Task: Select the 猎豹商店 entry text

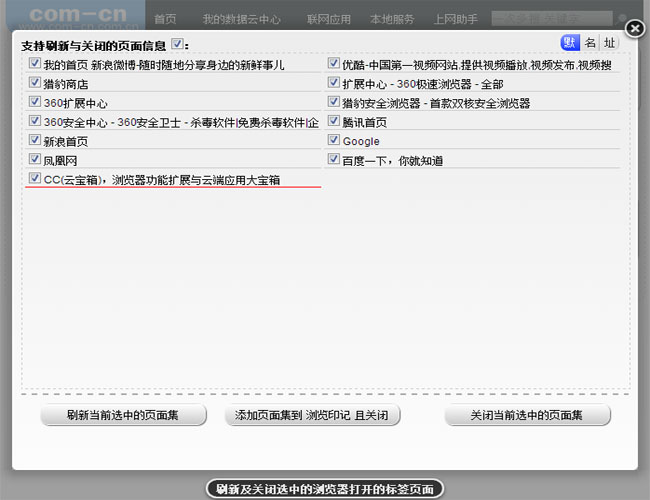Action: [66, 84]
